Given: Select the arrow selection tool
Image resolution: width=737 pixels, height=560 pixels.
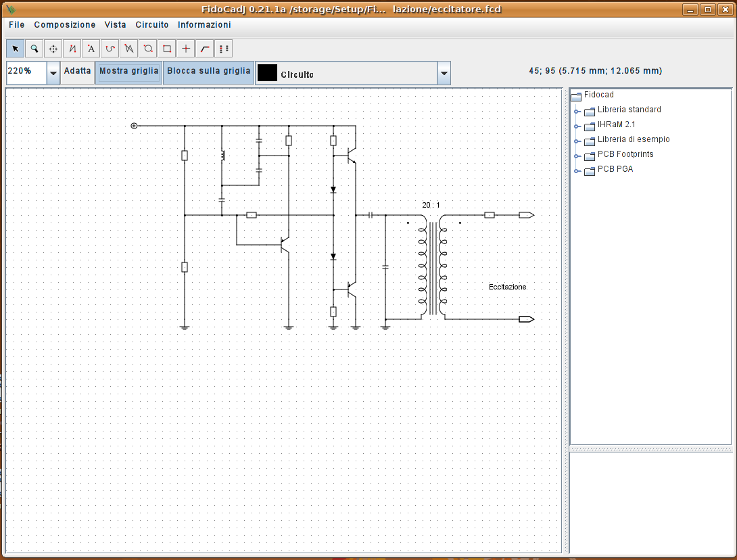Looking at the screenshot, I should coord(15,49).
